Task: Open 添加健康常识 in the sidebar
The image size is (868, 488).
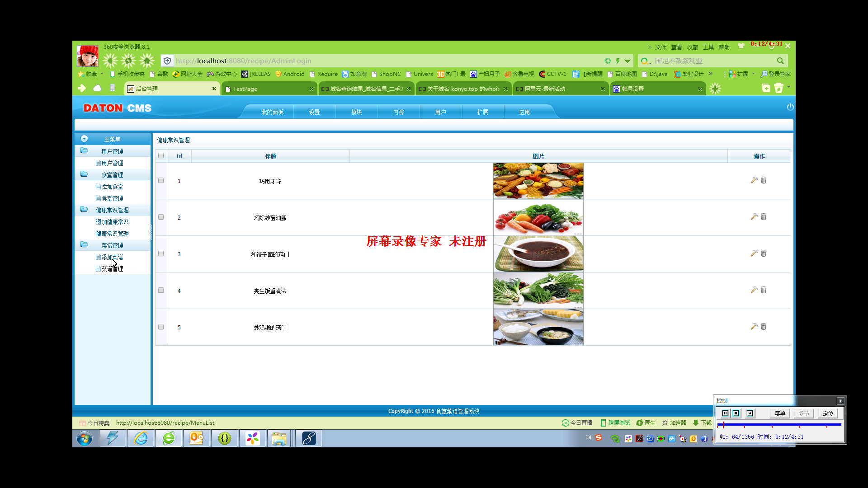Action: point(112,222)
